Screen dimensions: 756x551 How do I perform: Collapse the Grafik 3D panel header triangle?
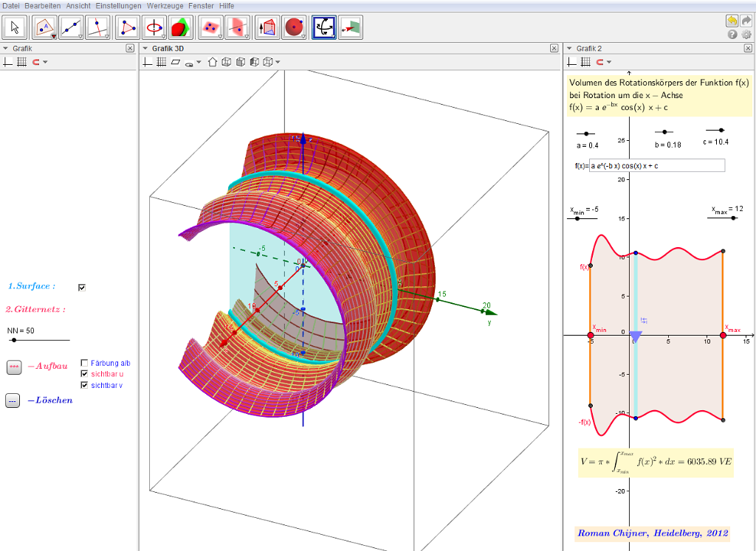coord(145,48)
